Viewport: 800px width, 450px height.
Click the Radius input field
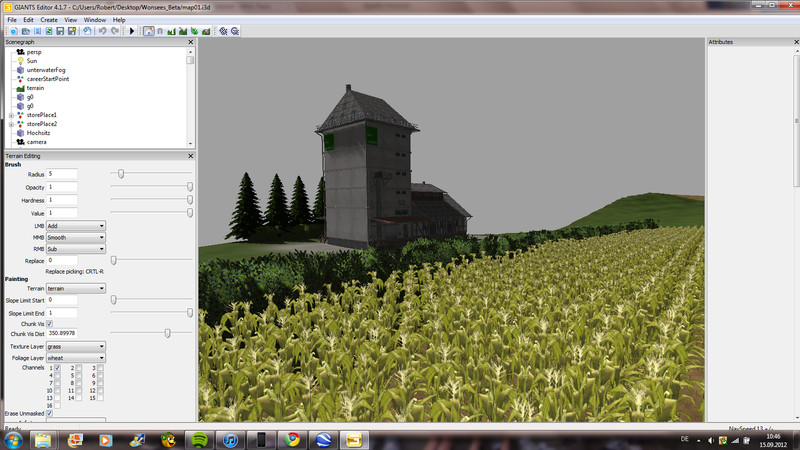click(x=62, y=174)
